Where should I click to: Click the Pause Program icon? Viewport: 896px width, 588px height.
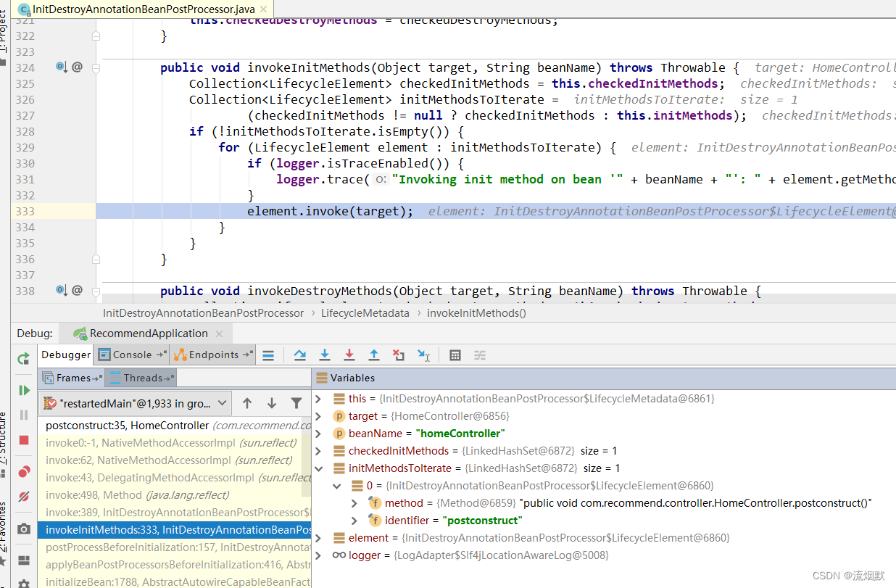tap(24, 415)
